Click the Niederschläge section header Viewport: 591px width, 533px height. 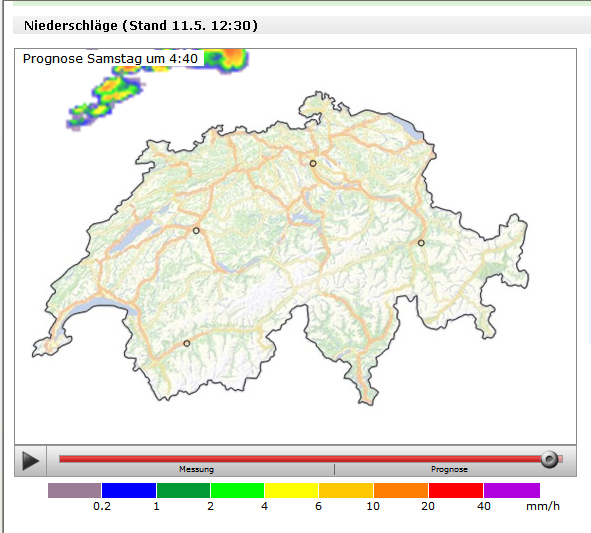(141, 25)
